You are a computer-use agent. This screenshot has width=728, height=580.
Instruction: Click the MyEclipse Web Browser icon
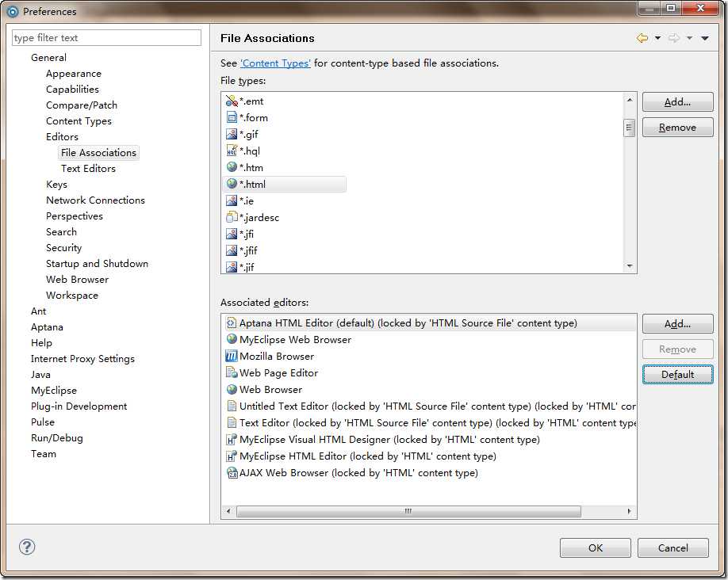click(x=232, y=339)
